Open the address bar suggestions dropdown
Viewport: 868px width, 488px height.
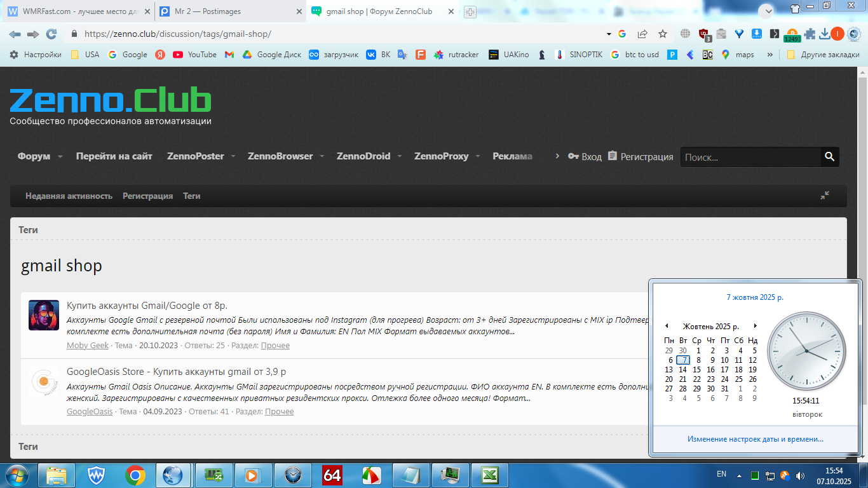coord(609,34)
